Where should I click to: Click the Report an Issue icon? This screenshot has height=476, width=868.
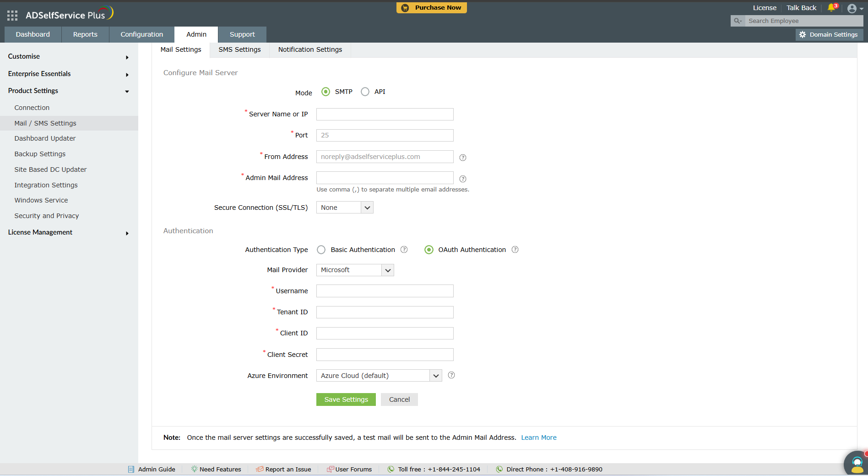[x=259, y=469]
